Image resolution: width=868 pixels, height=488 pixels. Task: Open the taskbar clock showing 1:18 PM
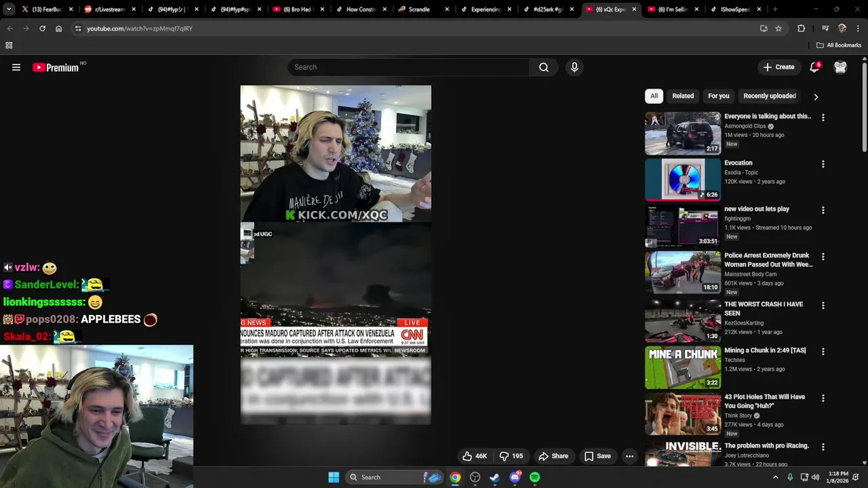pos(837,477)
